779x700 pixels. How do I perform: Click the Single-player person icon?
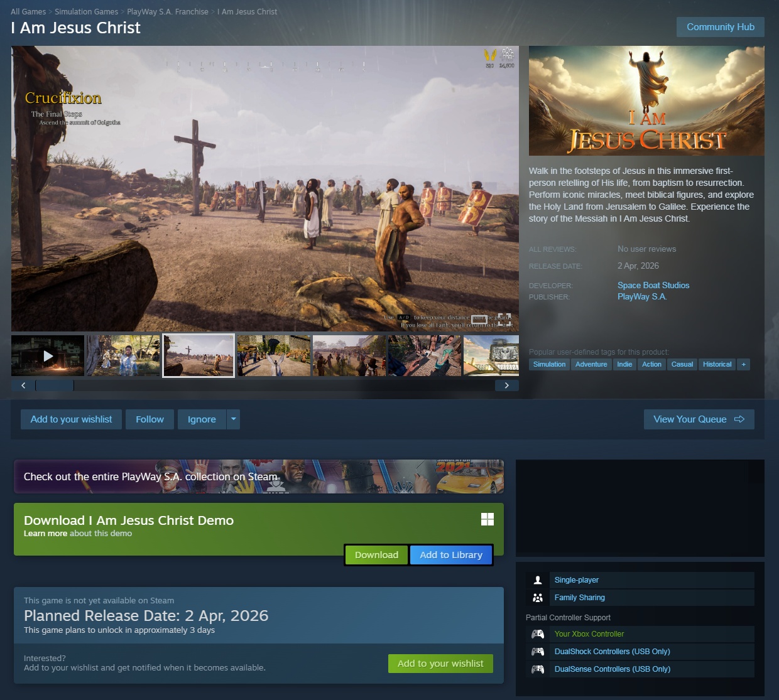[x=538, y=580]
